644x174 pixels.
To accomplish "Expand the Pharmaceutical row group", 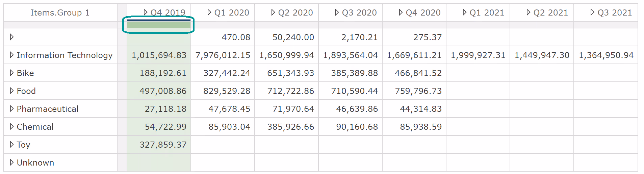I will coord(12,109).
